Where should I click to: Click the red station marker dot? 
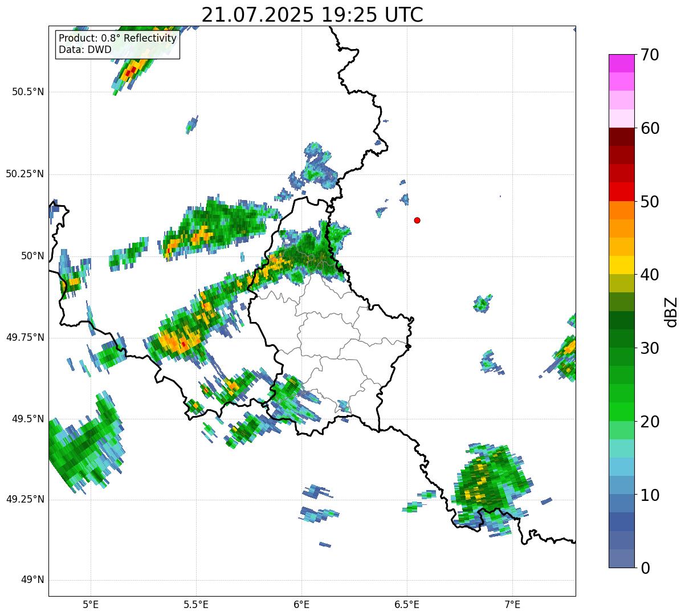coord(417,220)
